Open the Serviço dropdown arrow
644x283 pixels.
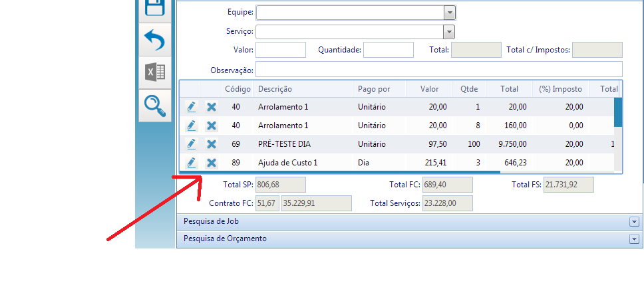[449, 32]
